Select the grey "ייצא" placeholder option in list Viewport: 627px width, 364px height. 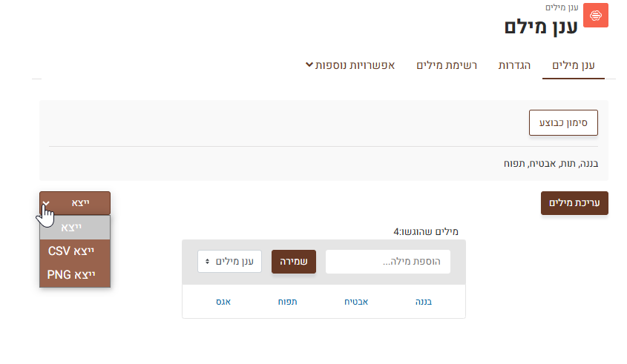[75, 228]
